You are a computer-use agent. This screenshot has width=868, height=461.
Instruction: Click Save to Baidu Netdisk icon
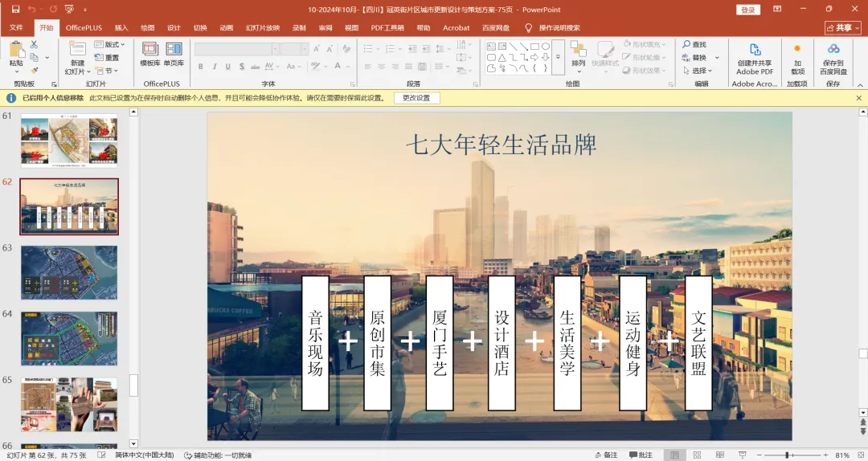[x=833, y=49]
